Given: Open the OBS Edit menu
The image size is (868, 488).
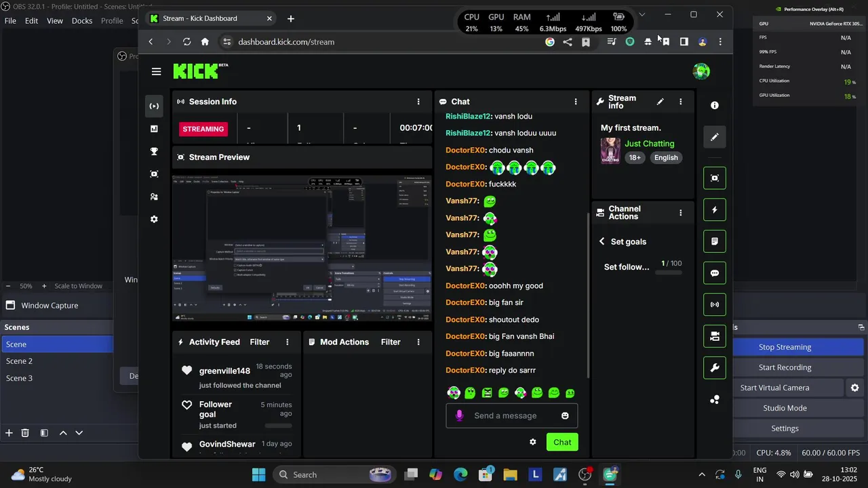Looking at the screenshot, I should 31,21.
